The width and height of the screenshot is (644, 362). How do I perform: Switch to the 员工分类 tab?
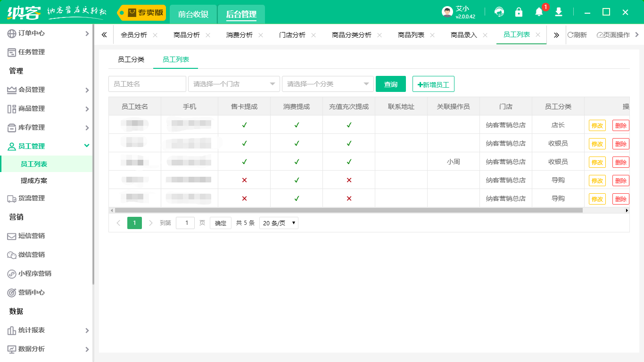131,59
